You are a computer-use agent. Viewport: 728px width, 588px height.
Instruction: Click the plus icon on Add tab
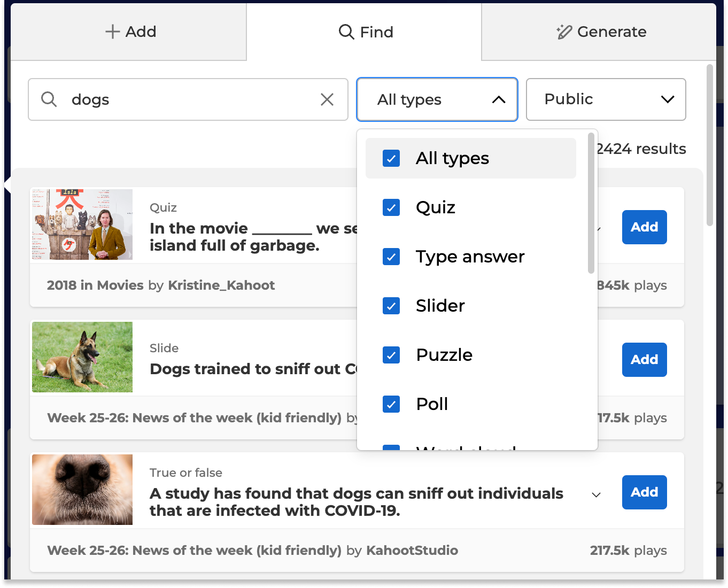click(x=112, y=32)
